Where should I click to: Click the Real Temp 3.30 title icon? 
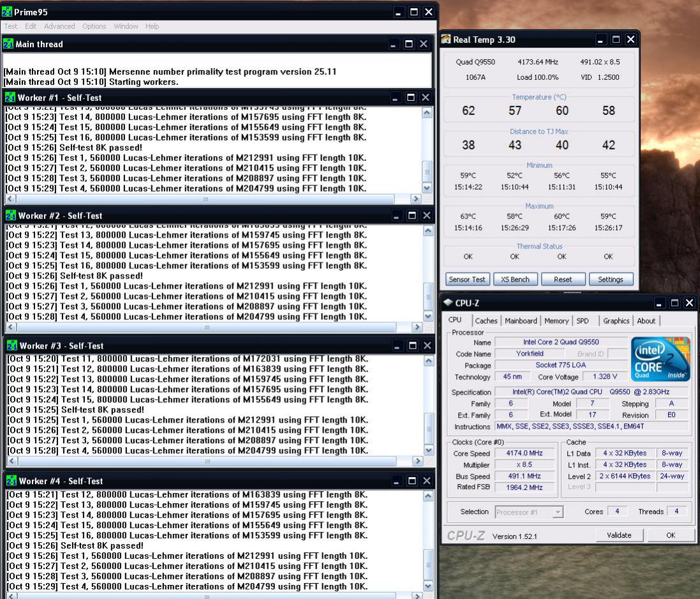tap(445, 40)
